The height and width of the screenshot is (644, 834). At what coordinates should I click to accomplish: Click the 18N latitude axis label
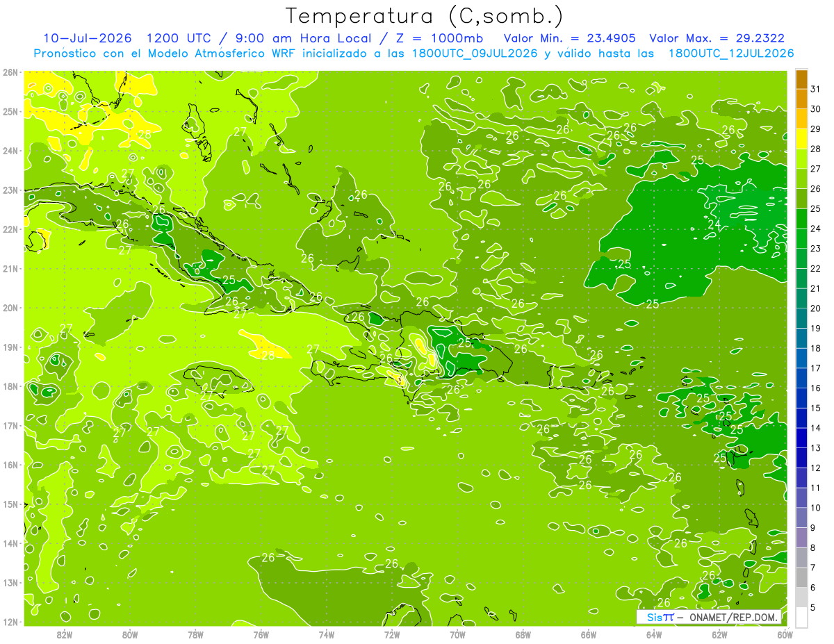click(10, 386)
